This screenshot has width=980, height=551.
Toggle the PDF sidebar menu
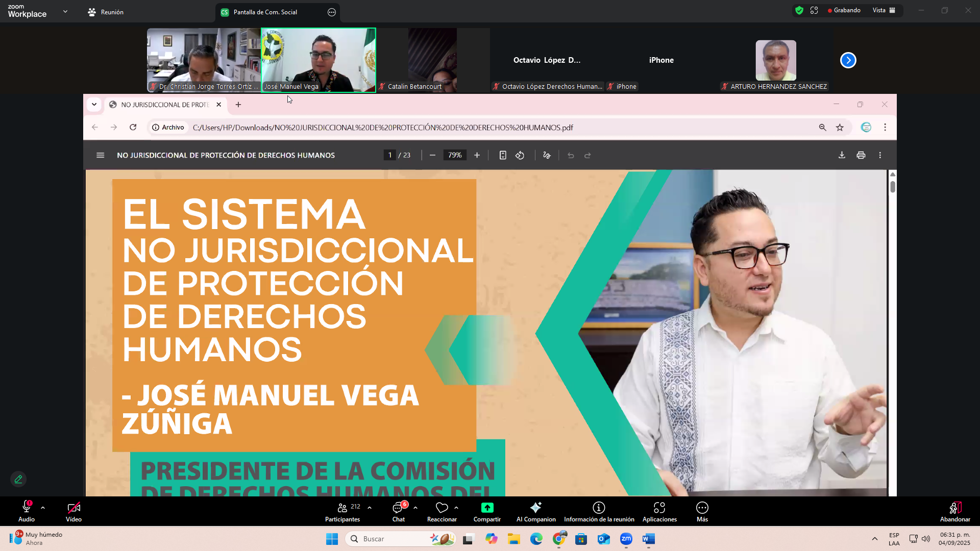click(100, 155)
